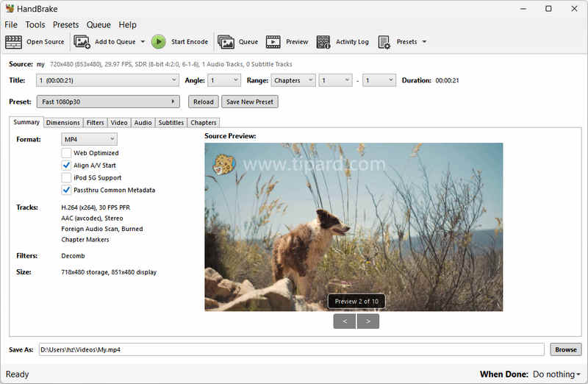The width and height of the screenshot is (588, 384).
Task: Open the Title dropdown showing 1 (00:00:21)
Action: point(107,80)
